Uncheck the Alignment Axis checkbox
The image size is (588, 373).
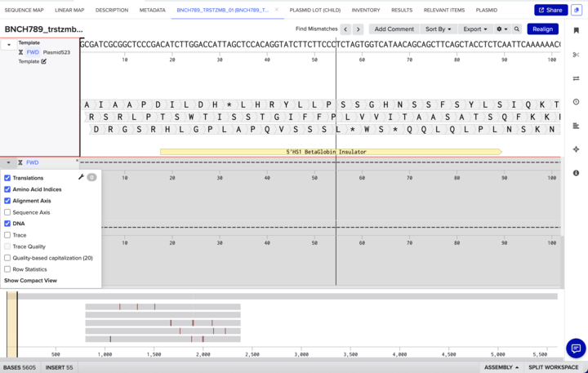(x=7, y=201)
